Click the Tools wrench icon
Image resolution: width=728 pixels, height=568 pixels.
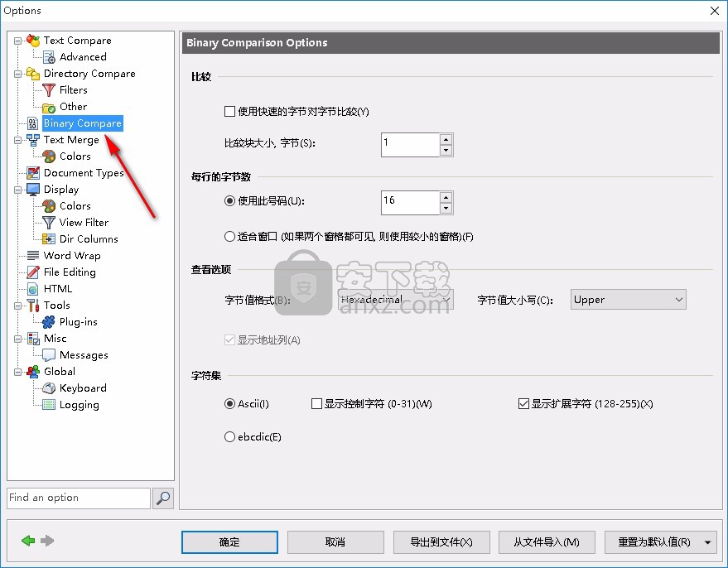click(x=33, y=306)
